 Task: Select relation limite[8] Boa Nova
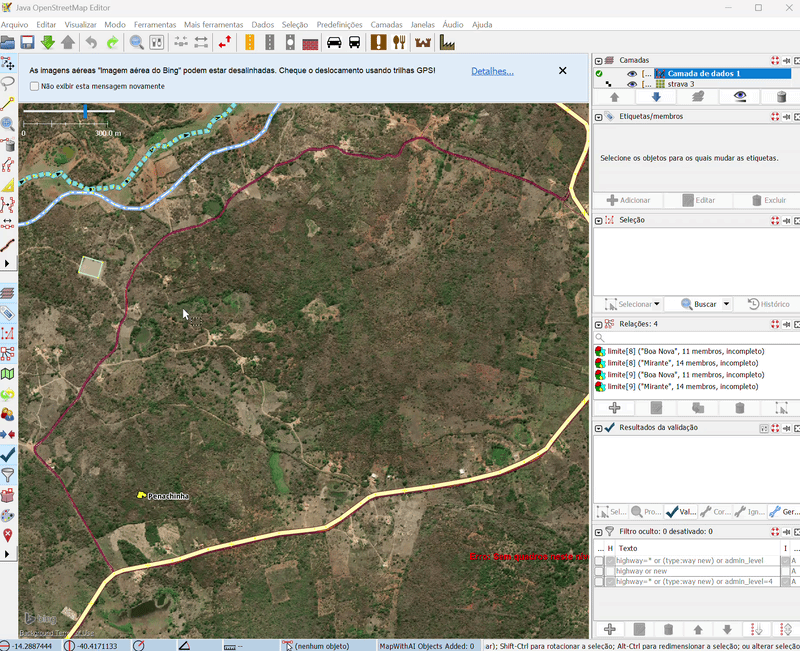[686, 351]
